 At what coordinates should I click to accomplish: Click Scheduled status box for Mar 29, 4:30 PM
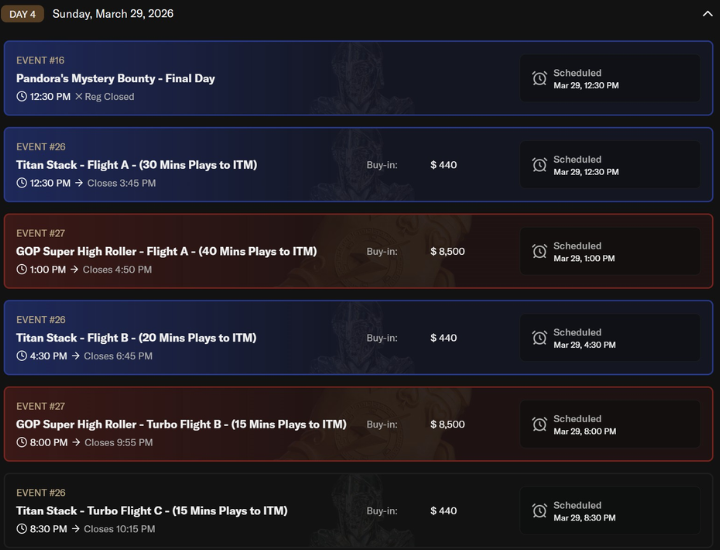(x=609, y=338)
